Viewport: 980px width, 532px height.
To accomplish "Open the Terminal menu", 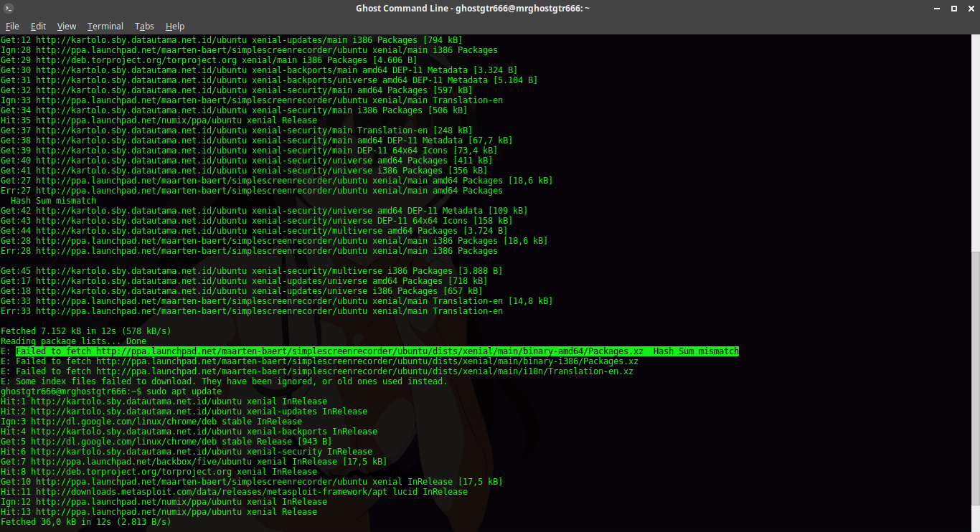I will coord(105,26).
